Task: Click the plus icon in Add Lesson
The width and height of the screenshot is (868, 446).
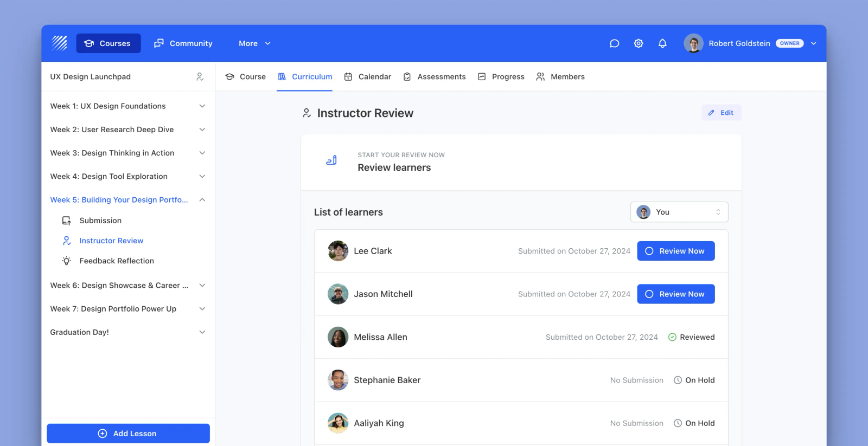Action: 103,434
